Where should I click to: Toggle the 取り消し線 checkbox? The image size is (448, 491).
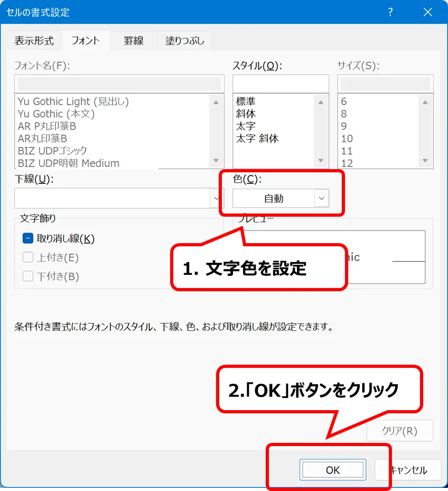click(x=28, y=238)
